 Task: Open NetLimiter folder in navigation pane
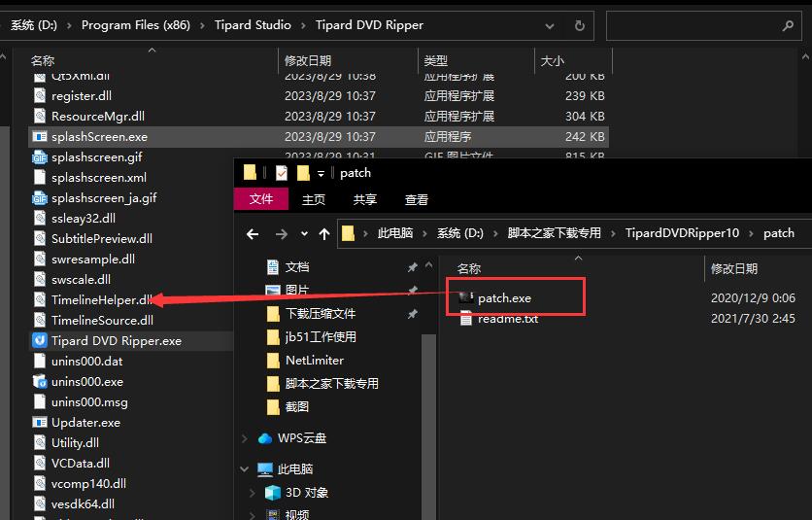click(x=315, y=361)
